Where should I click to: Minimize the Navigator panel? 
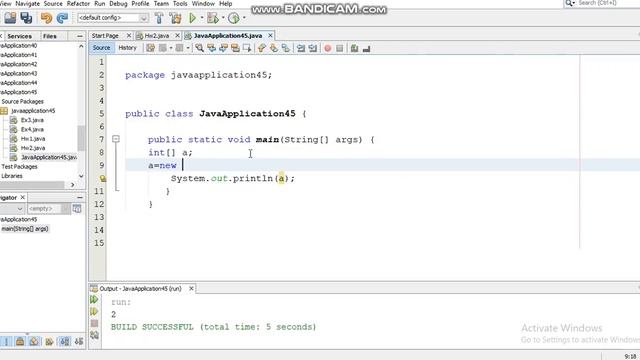point(80,198)
